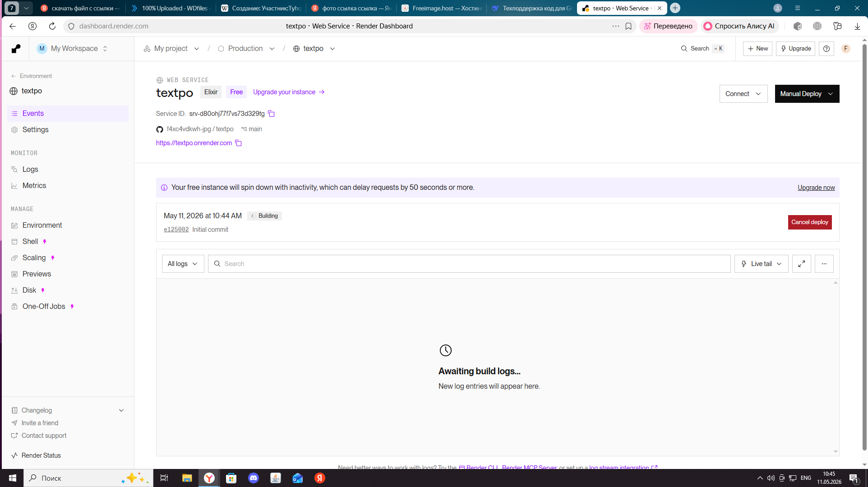Open the help question mark menu
This screenshot has width=868, height=487.
click(826, 49)
